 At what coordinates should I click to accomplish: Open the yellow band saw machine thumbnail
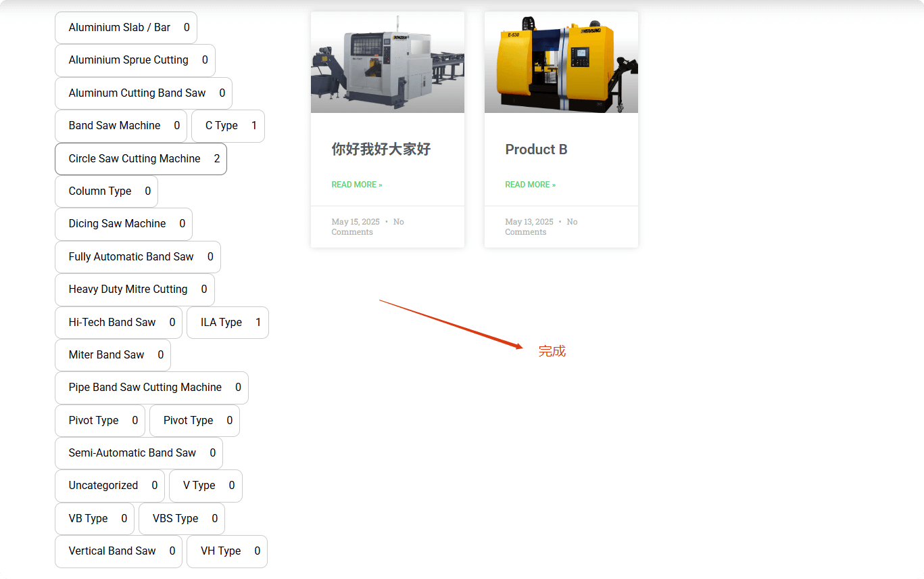click(x=561, y=62)
